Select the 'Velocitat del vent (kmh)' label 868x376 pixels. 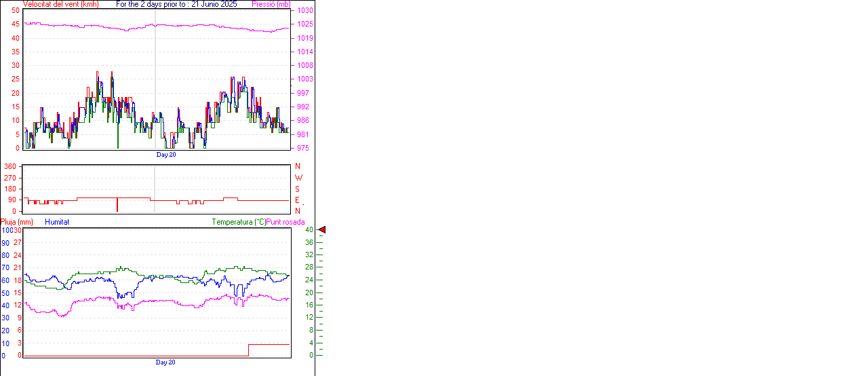pos(61,4)
